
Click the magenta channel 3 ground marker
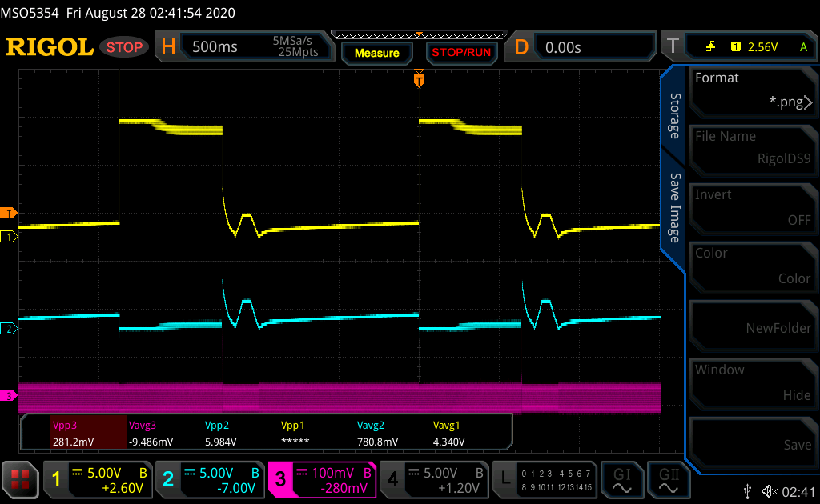[x=8, y=395]
